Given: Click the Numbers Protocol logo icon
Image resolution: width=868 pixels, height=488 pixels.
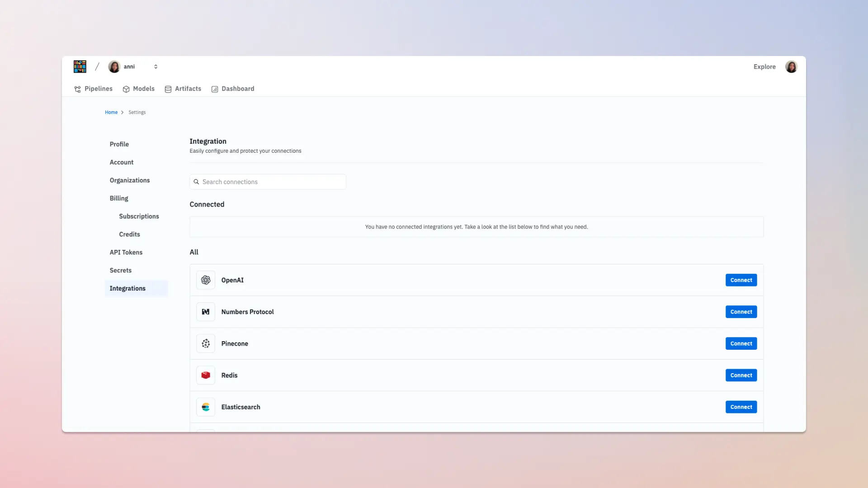Looking at the screenshot, I should (x=206, y=312).
